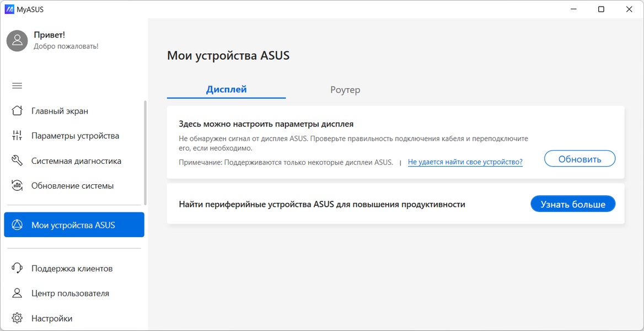Collapse sidebar with hamburger menu icon
The image size is (644, 331).
pyautogui.click(x=17, y=86)
